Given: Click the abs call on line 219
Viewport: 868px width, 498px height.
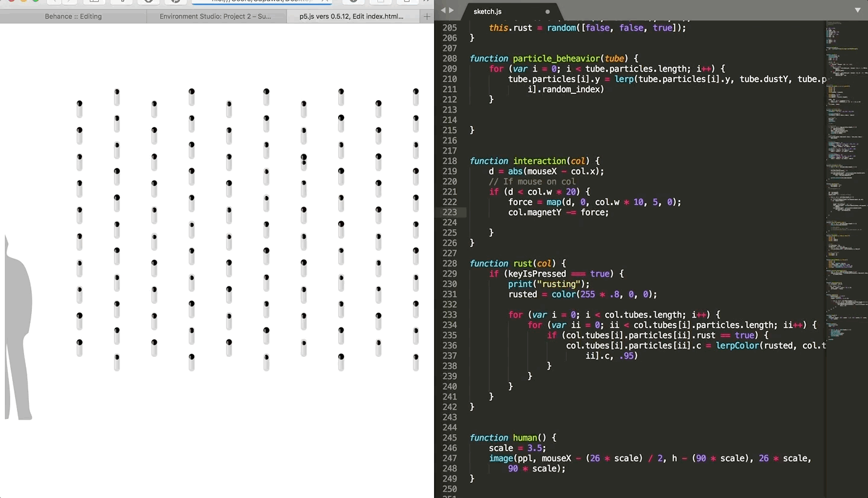Looking at the screenshot, I should [x=515, y=171].
